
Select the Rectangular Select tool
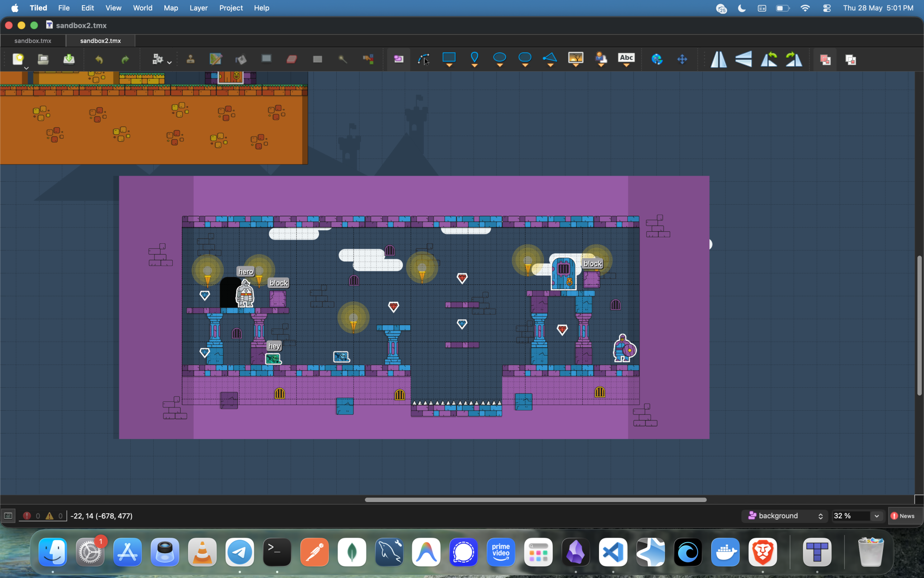317,59
